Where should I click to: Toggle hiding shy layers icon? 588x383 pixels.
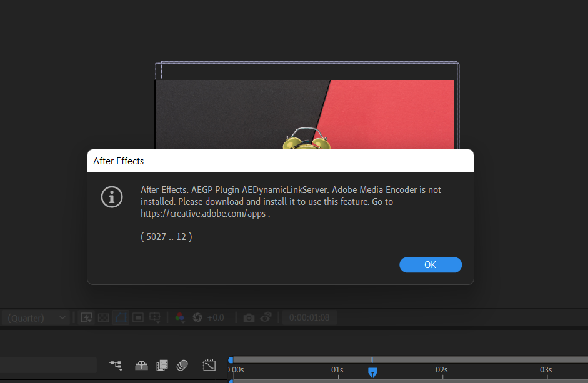tap(141, 365)
